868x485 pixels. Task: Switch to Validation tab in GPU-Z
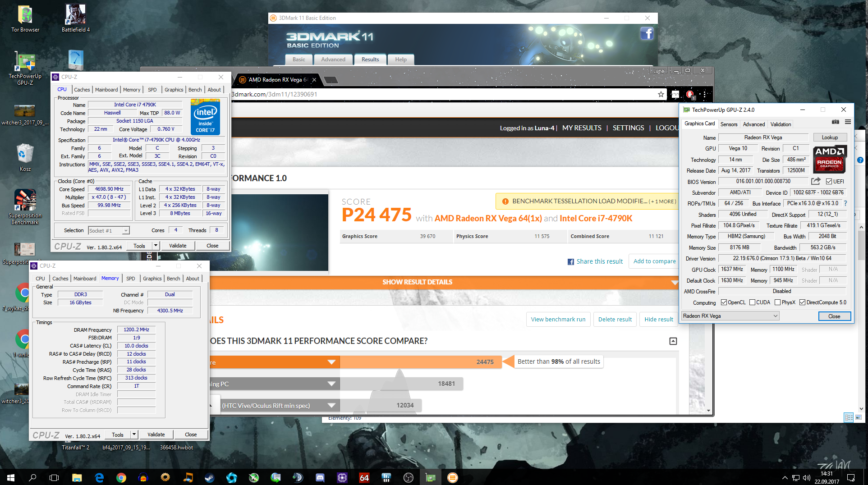781,124
